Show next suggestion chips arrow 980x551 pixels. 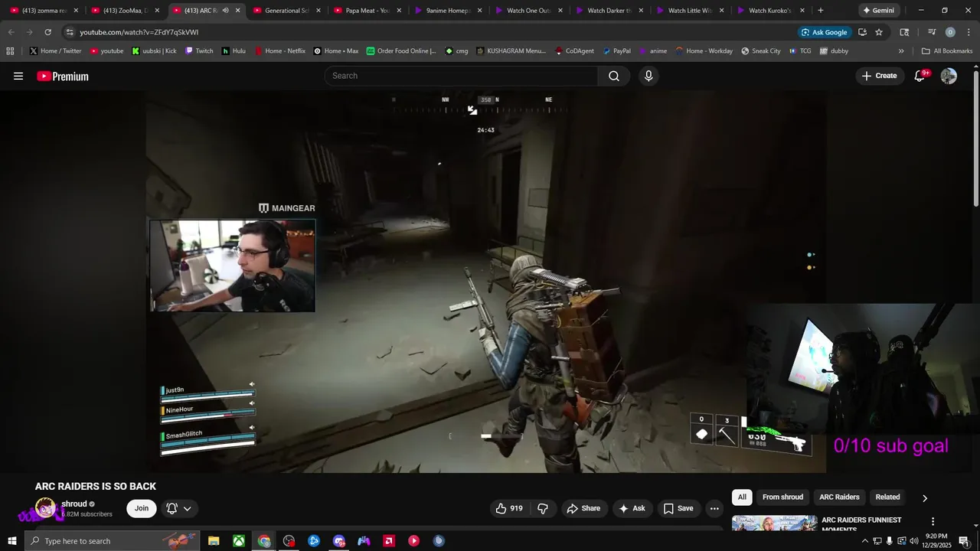pyautogui.click(x=924, y=498)
